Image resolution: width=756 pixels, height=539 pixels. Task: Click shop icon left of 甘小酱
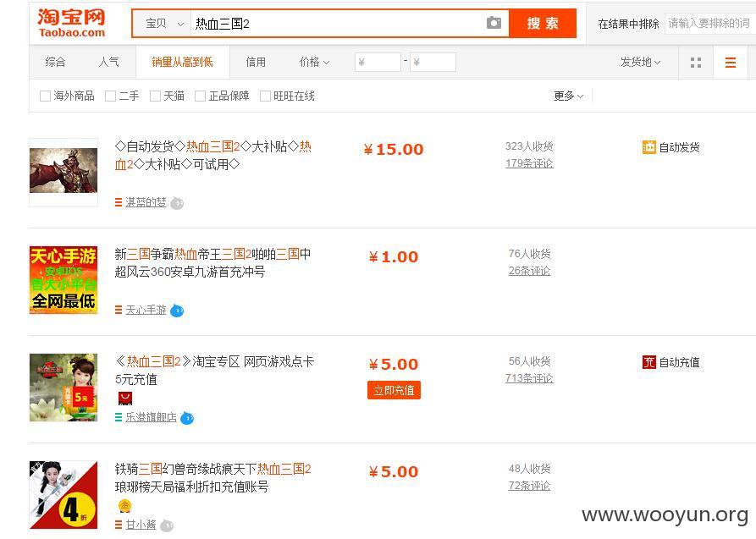[119, 525]
